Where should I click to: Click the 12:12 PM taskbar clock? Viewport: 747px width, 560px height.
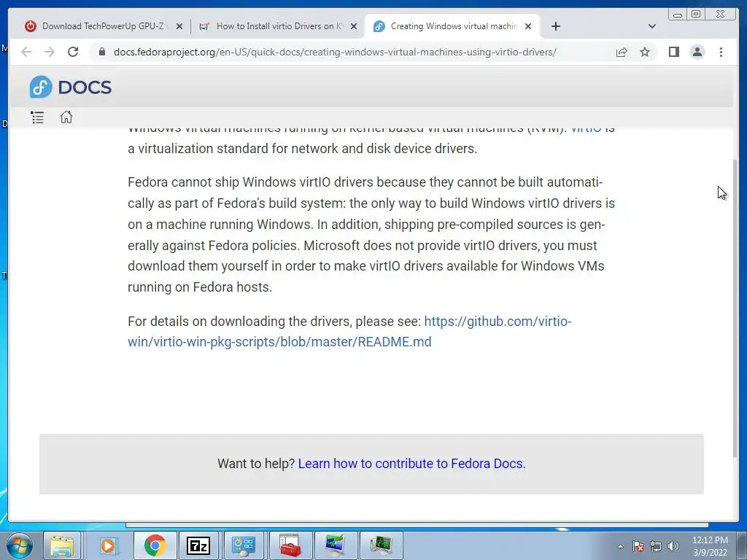pyautogui.click(x=710, y=546)
